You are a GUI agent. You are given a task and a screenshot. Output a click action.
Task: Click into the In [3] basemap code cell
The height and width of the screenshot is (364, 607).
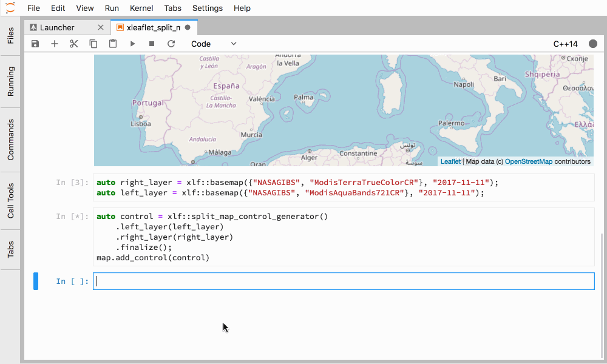(x=344, y=187)
